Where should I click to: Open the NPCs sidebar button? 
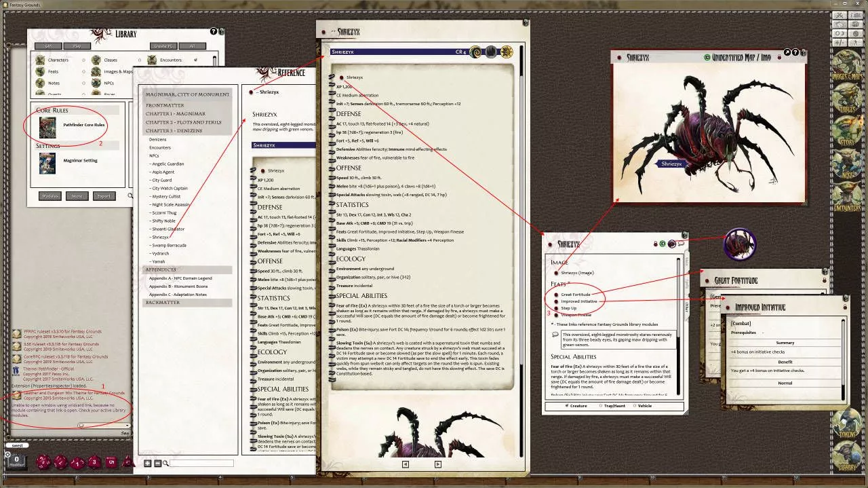coord(846,162)
